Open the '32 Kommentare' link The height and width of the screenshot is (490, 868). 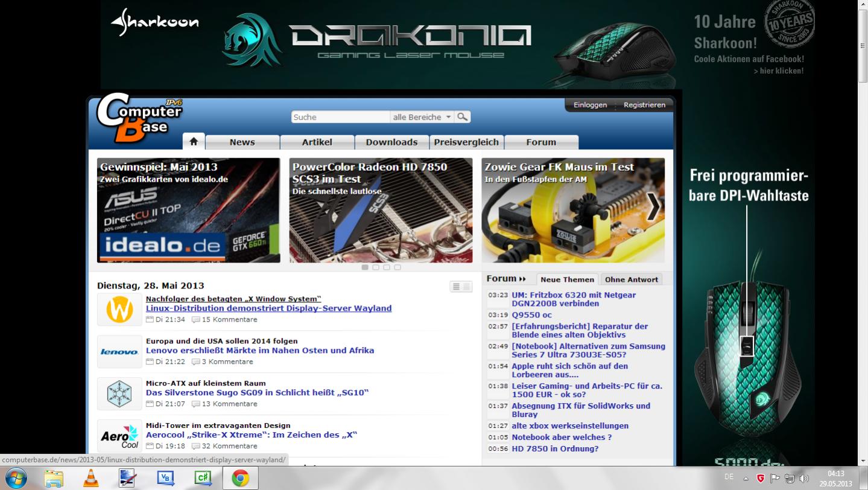click(229, 447)
